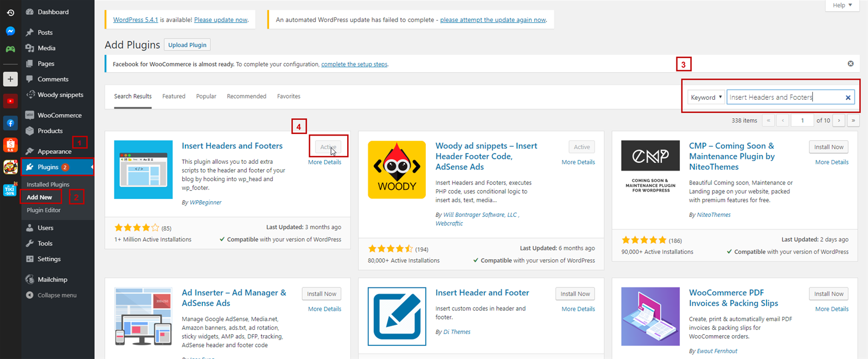Open the TIKI shortcut in the sidebar
Image resolution: width=868 pixels, height=359 pixels.
(10, 190)
